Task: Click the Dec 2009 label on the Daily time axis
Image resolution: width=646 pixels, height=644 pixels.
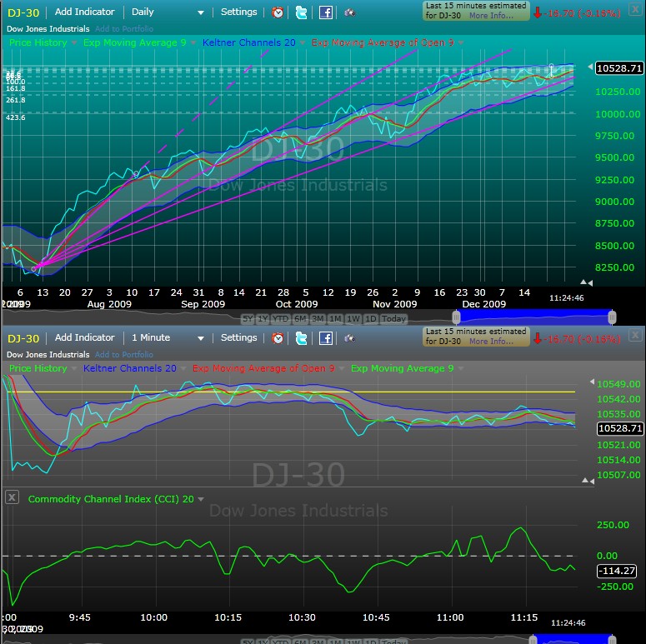Action: [484, 304]
